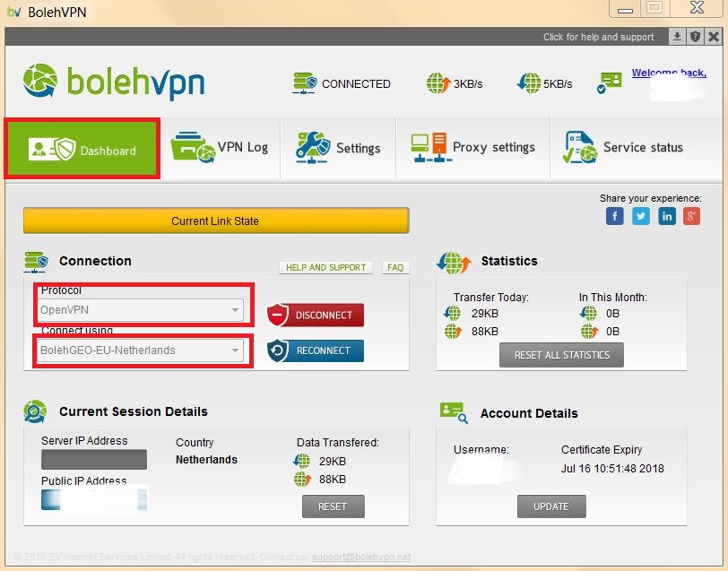Click the Reconnect button
The width and height of the screenshot is (728, 571).
[x=316, y=350]
